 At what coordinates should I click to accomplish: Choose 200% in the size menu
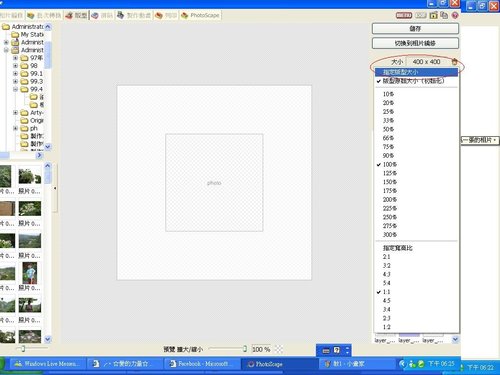tap(416, 200)
